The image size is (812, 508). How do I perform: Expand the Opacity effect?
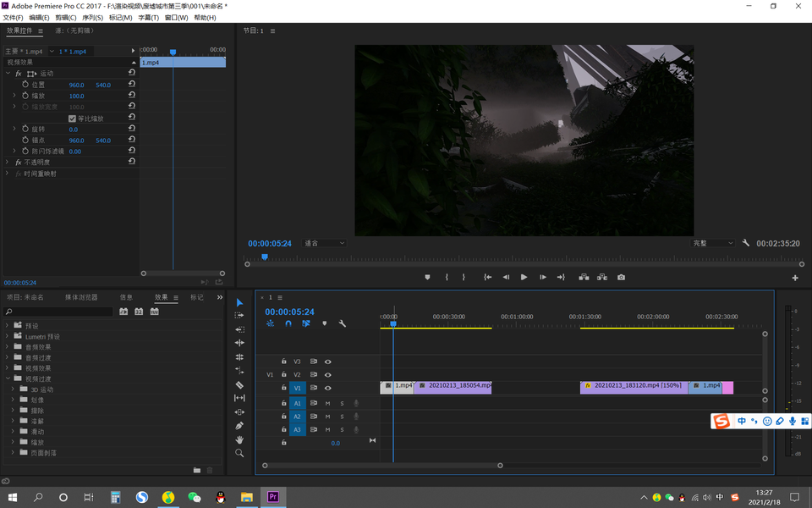[8, 162]
